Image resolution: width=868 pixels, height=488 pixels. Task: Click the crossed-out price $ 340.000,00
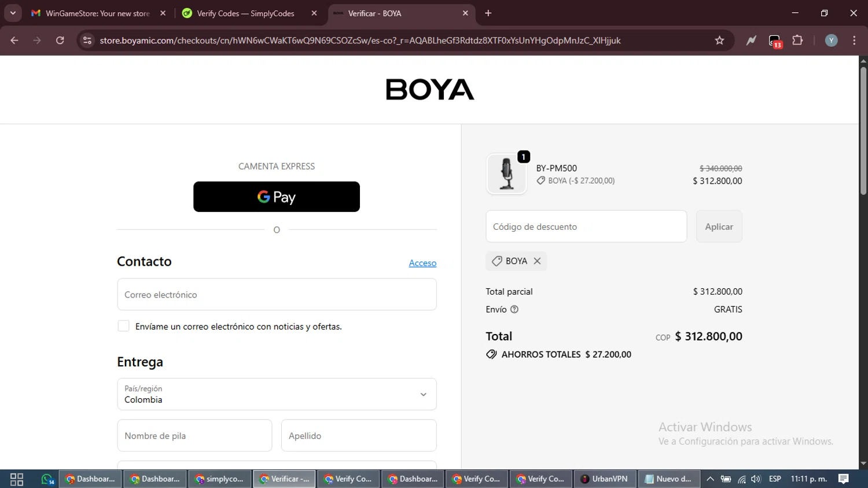[x=720, y=168]
